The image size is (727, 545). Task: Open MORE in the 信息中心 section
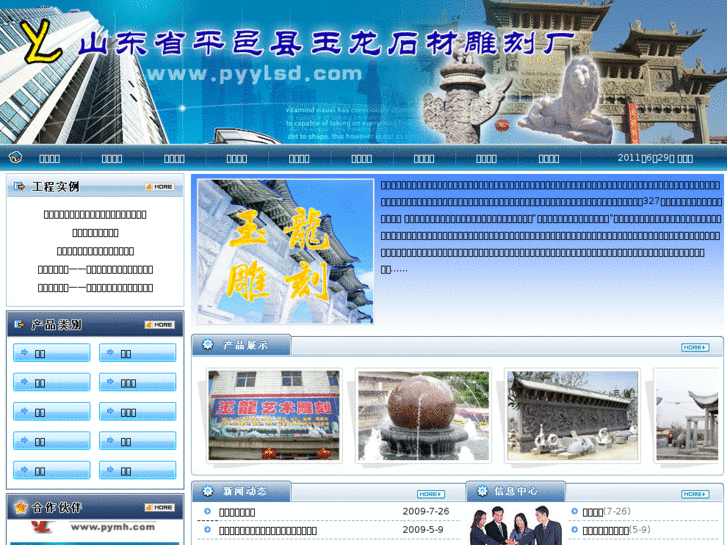(x=695, y=494)
